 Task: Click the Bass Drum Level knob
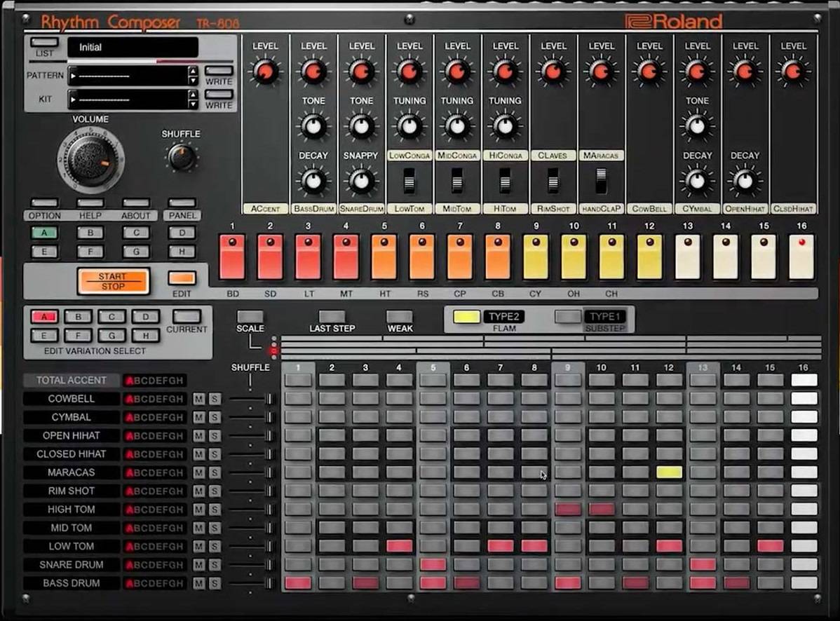click(x=313, y=71)
